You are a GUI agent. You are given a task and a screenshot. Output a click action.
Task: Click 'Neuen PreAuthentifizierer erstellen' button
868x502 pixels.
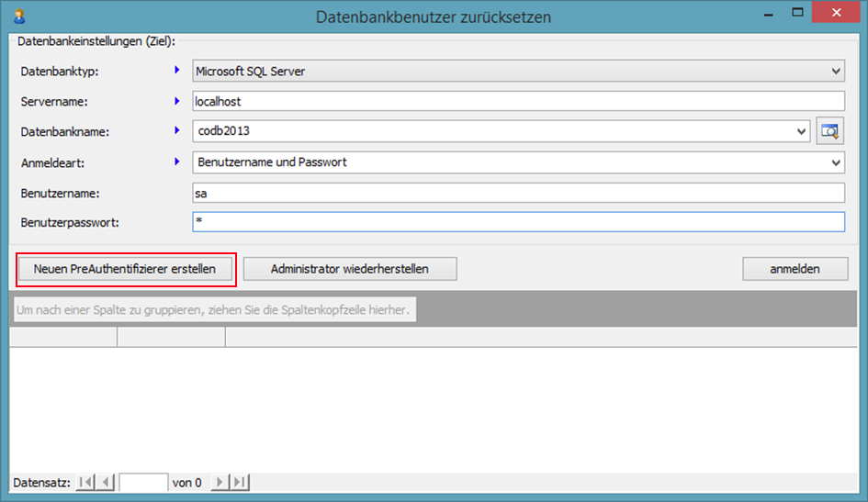tap(125, 269)
